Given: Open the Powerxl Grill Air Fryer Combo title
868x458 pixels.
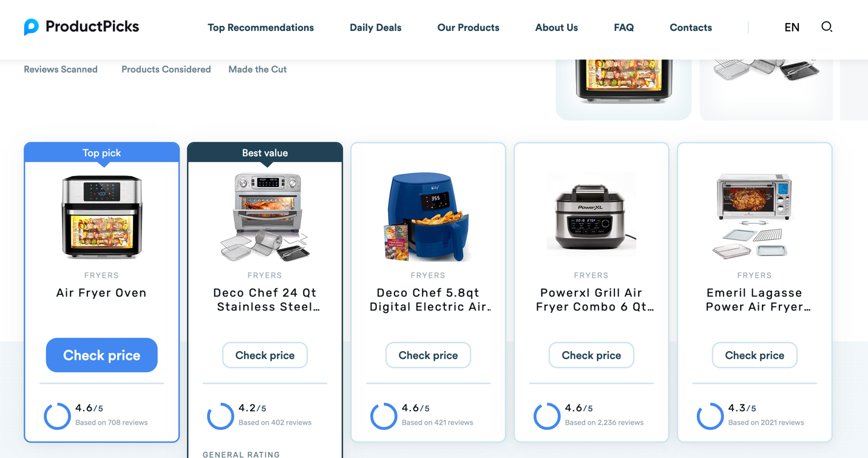Looking at the screenshot, I should pos(591,299).
